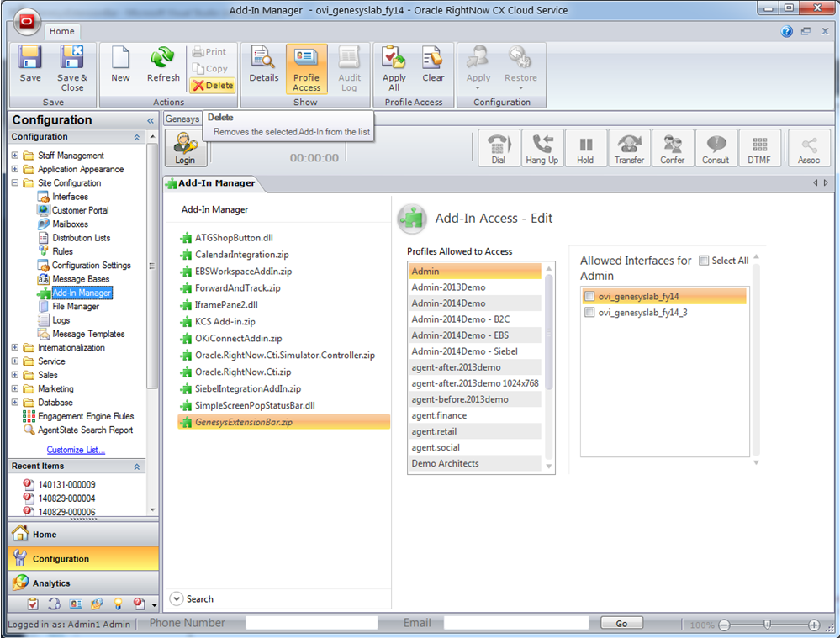Enable the ovi_genesyslab_fy14 interface checkbox
The image size is (840, 638).
589,296
